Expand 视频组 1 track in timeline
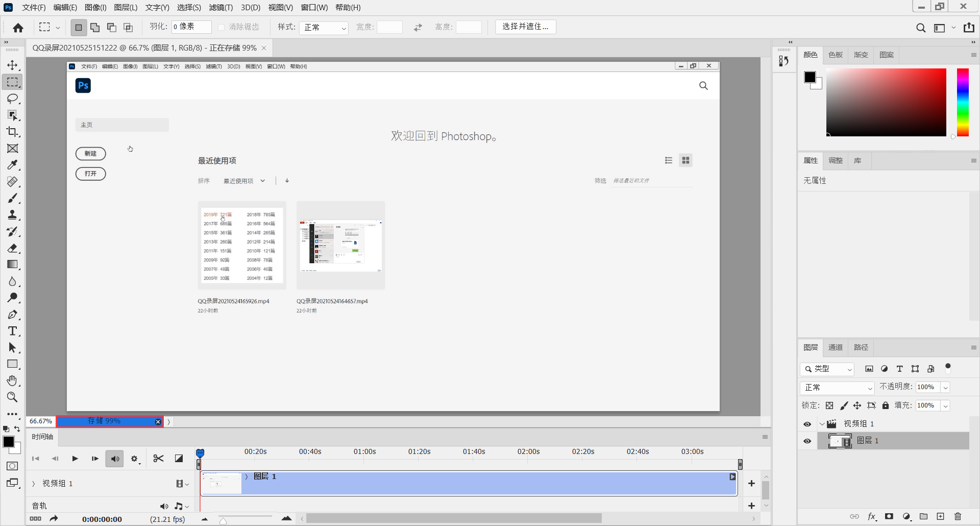The height and width of the screenshot is (526, 980). (34, 484)
